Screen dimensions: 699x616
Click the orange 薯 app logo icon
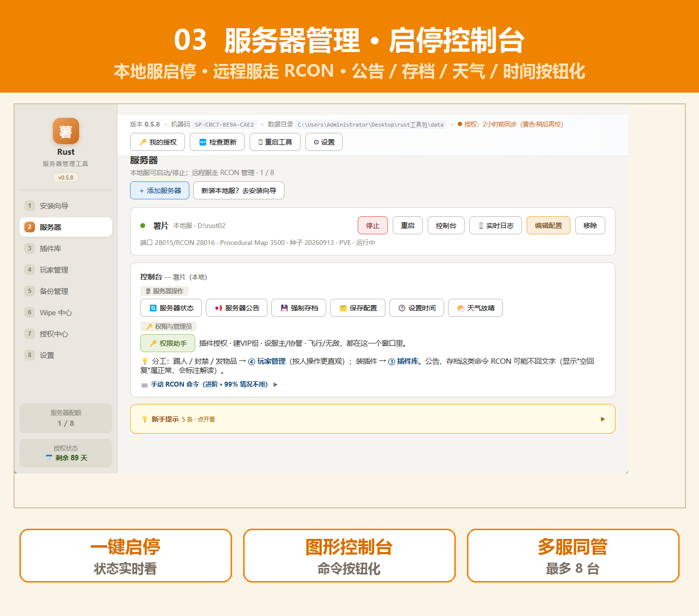click(x=66, y=131)
